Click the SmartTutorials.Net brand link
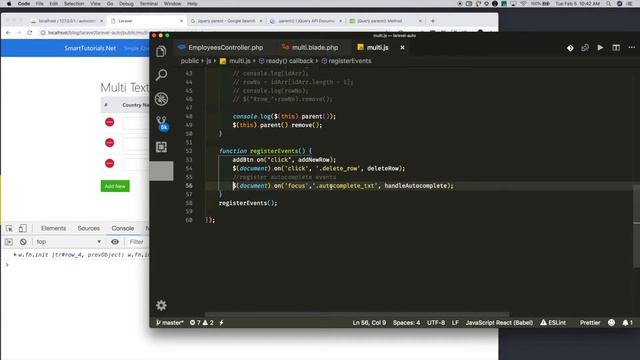The height and width of the screenshot is (360, 640). click(x=90, y=48)
